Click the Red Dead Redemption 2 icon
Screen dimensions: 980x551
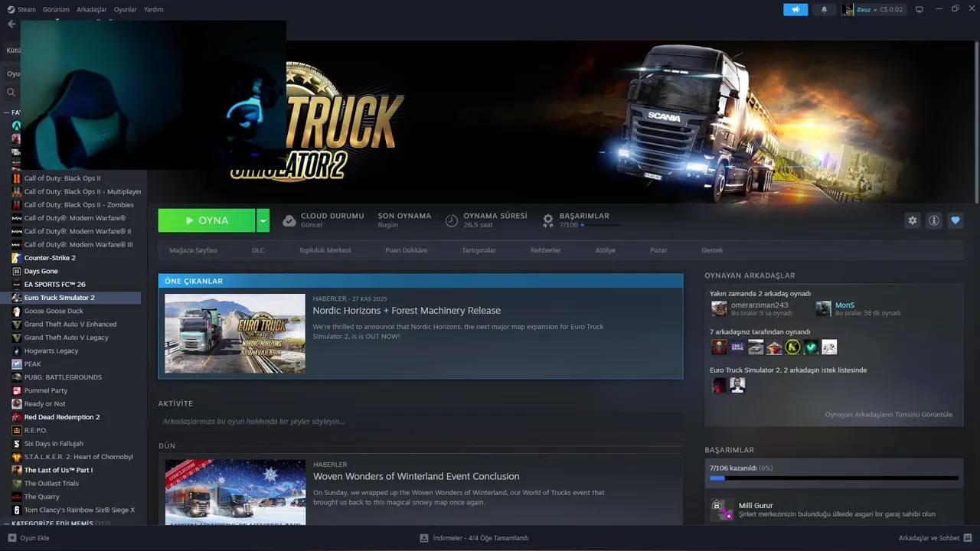[17, 417]
